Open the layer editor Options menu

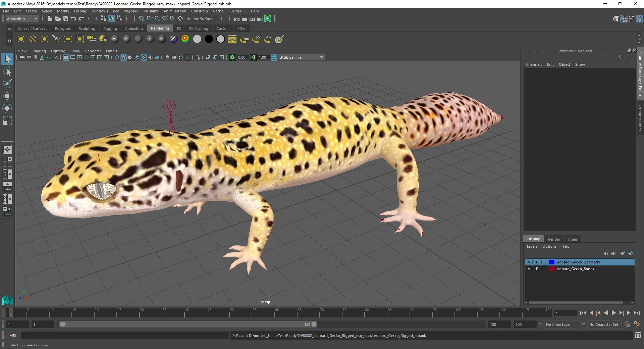[549, 246]
